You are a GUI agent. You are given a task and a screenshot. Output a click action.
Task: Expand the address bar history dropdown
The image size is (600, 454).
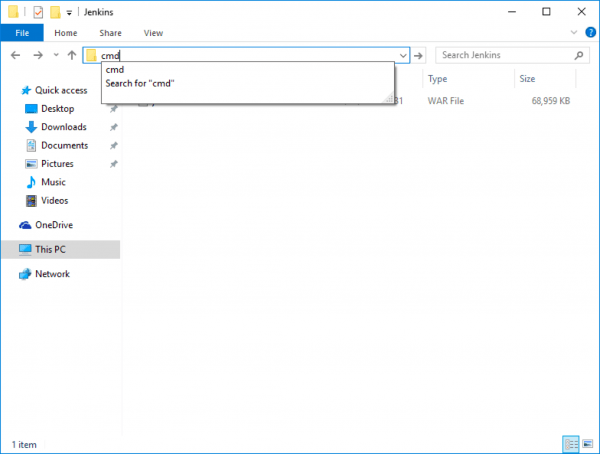click(x=403, y=56)
